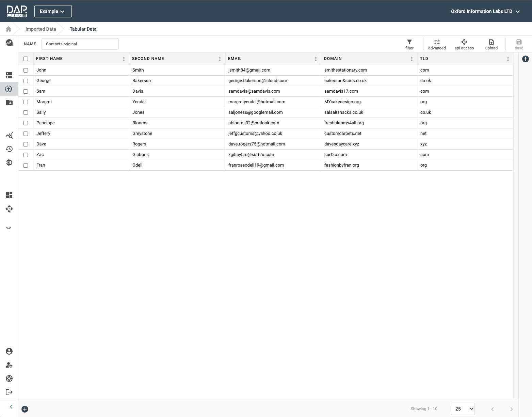Toggle the select-all header checkbox
The height and width of the screenshot is (417, 532).
pyautogui.click(x=26, y=59)
